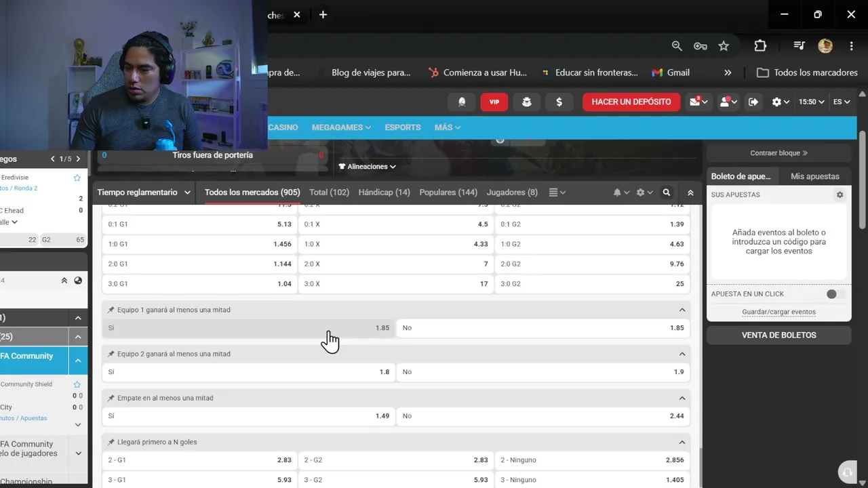The height and width of the screenshot is (488, 868).
Task: Open the Gmail bookmark
Action: (671, 73)
